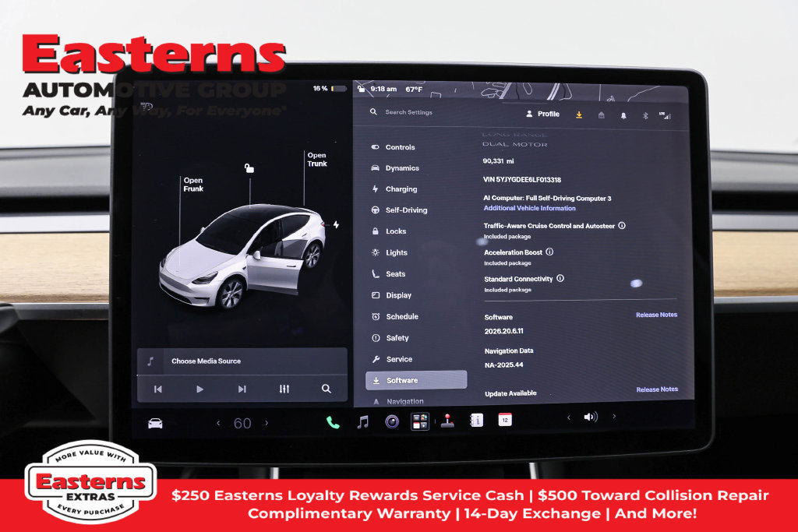Image resolution: width=798 pixels, height=532 pixels.
Task: Open the Phone app
Action: pos(333,422)
